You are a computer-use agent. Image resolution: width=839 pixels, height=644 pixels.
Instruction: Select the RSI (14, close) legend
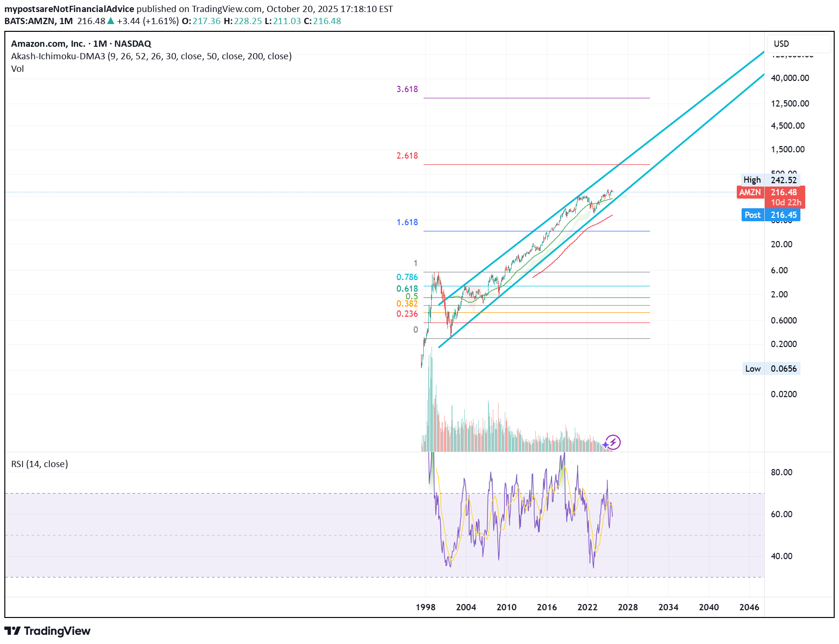point(40,464)
